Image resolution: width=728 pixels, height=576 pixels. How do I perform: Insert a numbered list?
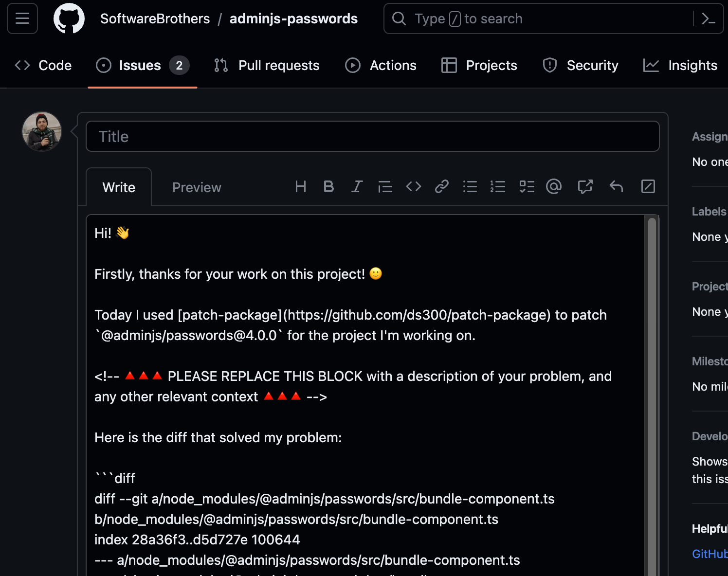pyautogui.click(x=498, y=186)
